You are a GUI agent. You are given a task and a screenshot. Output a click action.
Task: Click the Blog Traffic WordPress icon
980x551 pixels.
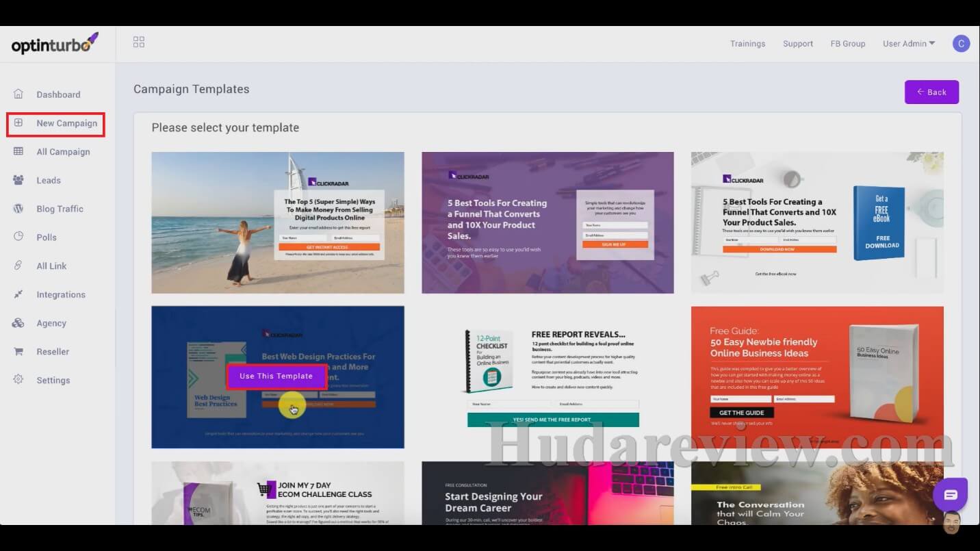click(x=18, y=208)
